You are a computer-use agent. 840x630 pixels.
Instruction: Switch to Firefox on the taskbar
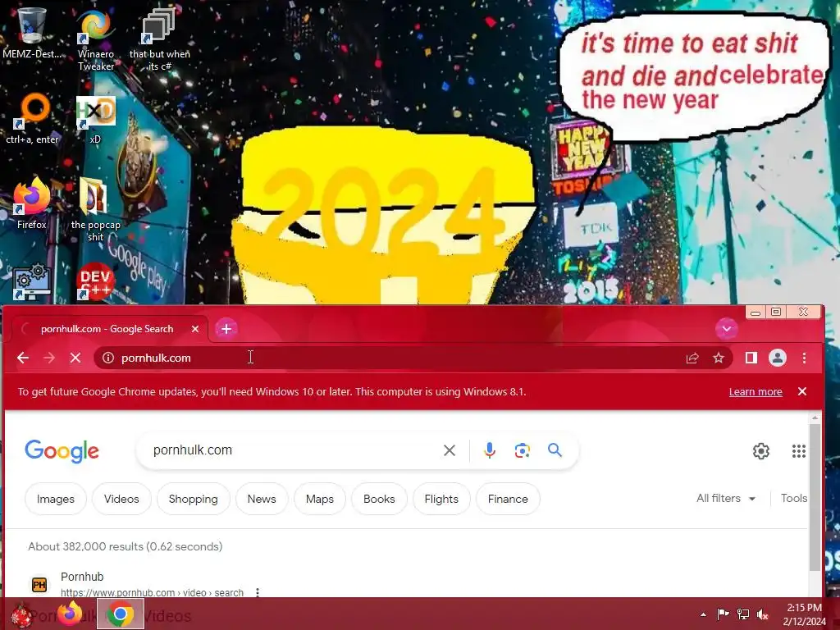[x=71, y=614]
